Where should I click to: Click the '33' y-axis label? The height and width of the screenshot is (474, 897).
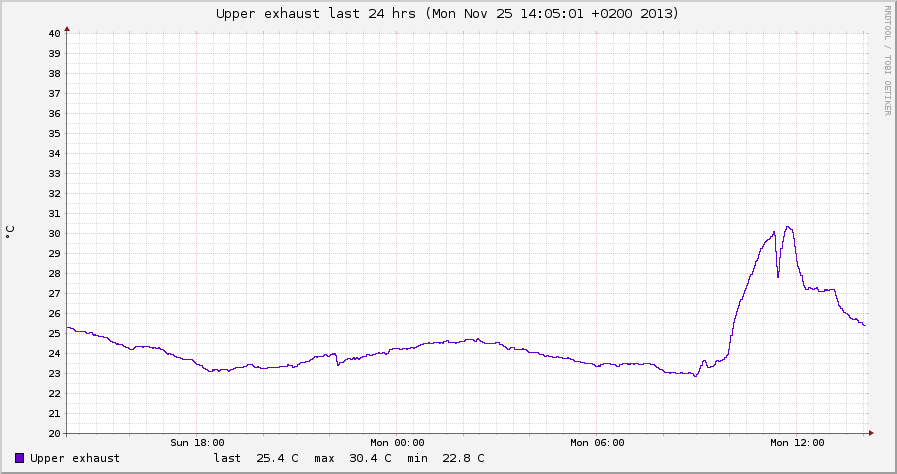click(x=54, y=173)
